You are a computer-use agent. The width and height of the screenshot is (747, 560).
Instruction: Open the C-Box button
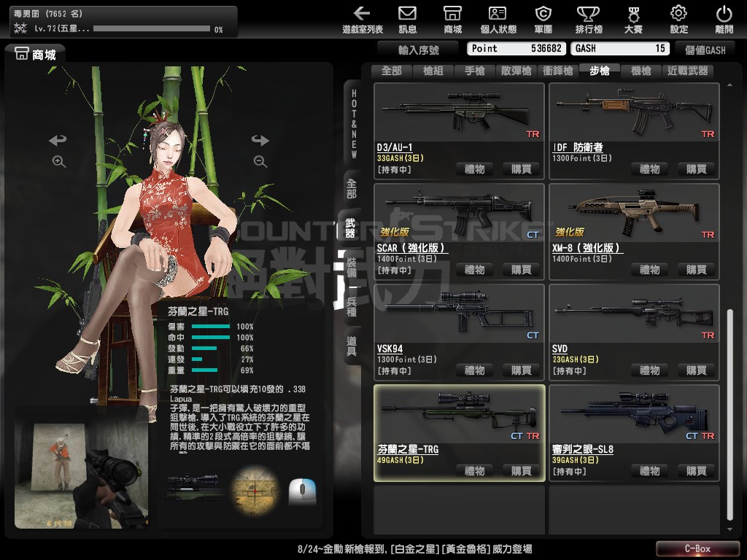coord(697,548)
